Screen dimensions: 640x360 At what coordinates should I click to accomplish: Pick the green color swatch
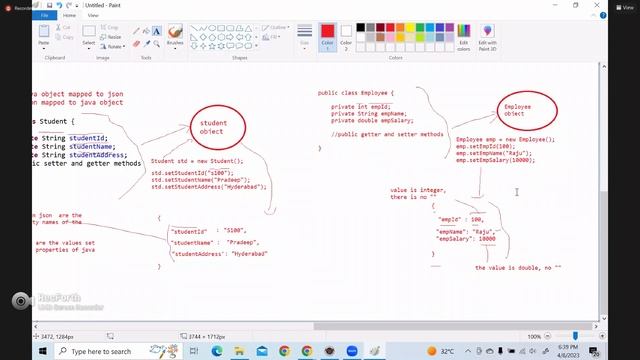(x=420, y=27)
